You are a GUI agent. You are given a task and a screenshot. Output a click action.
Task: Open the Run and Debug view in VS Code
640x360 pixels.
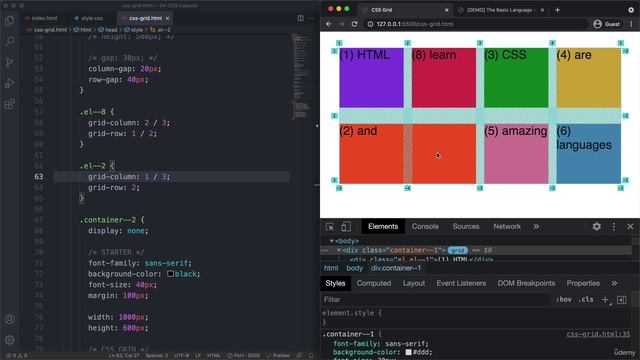pyautogui.click(x=10, y=83)
